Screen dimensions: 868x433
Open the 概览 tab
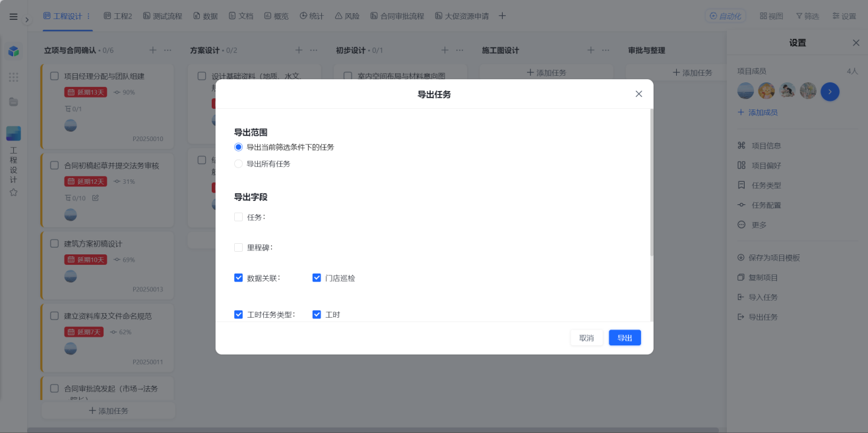276,16
